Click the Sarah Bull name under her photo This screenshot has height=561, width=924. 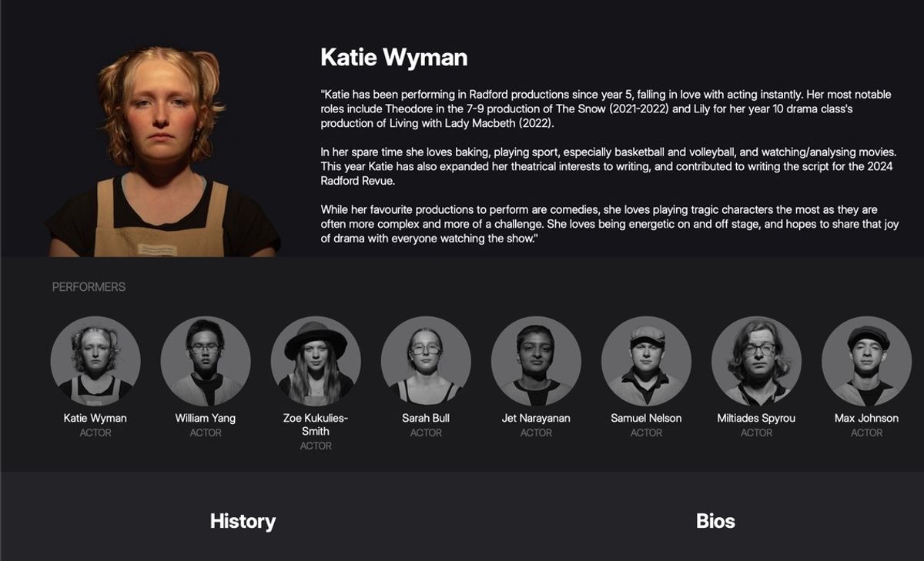426,419
